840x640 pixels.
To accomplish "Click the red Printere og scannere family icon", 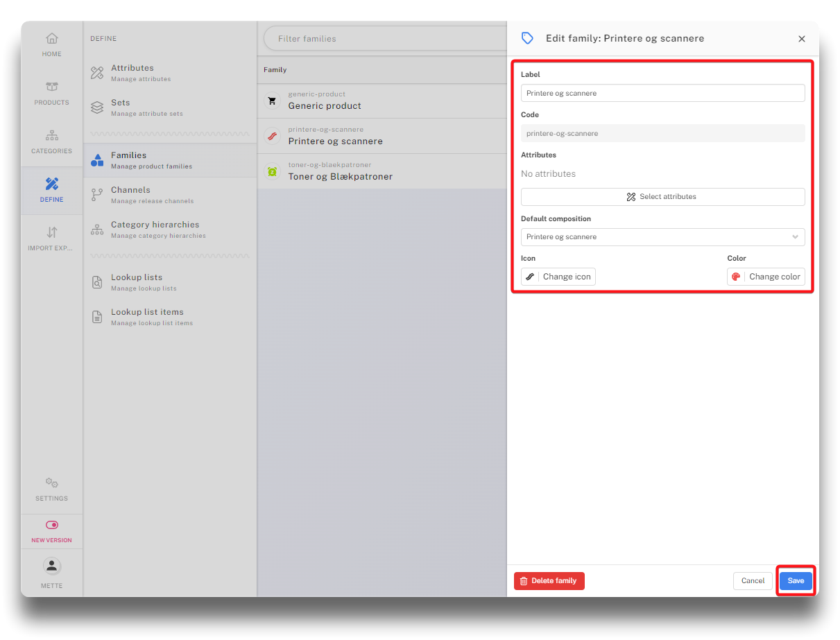I will click(x=273, y=136).
